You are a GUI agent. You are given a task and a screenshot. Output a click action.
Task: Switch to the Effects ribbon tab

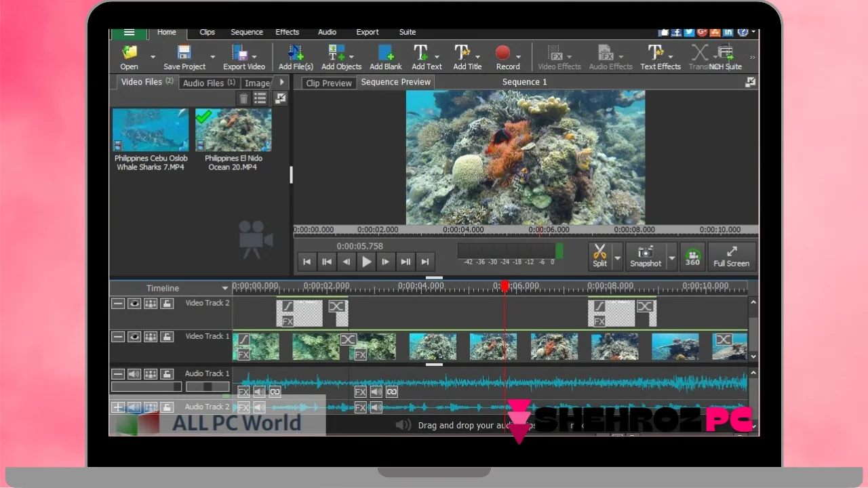point(288,32)
